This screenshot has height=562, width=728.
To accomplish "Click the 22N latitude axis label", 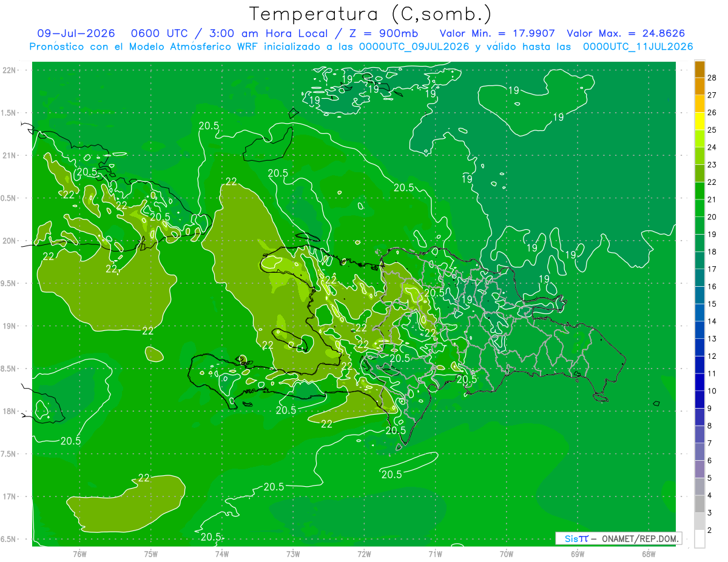I will 9,70.
